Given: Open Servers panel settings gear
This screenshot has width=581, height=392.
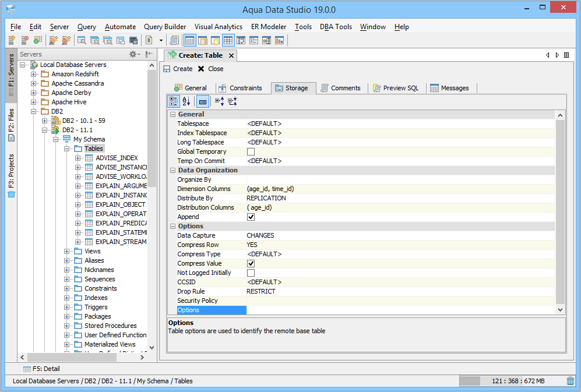Looking at the screenshot, I should (133, 54).
